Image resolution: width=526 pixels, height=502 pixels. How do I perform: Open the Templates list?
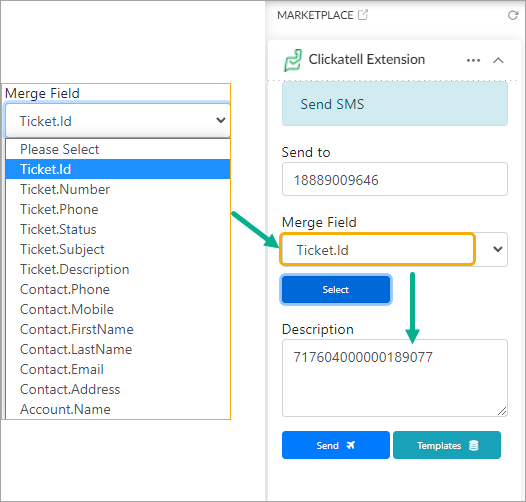point(447,445)
